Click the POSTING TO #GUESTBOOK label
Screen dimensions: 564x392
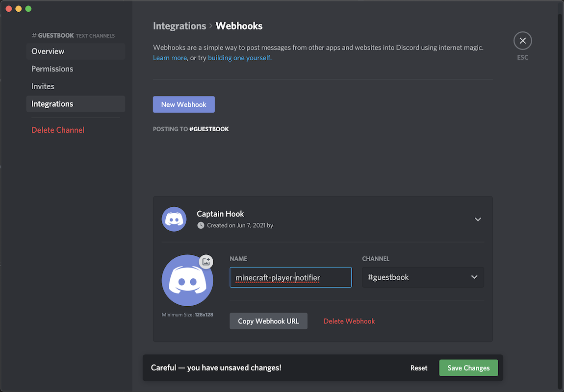tap(191, 129)
